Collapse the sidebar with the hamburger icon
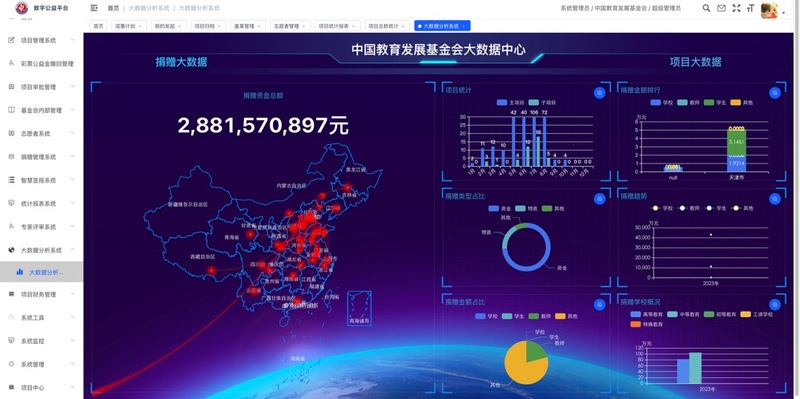800x399 pixels. 94,8
